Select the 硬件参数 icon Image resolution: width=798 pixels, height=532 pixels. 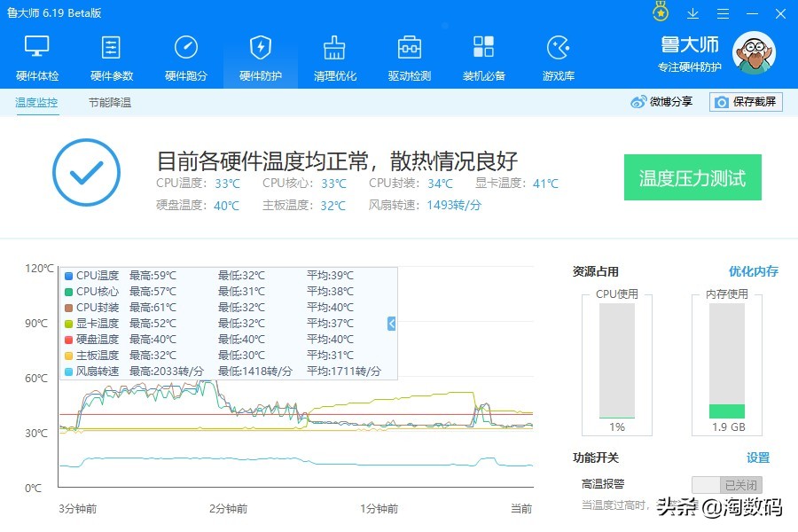point(111,56)
